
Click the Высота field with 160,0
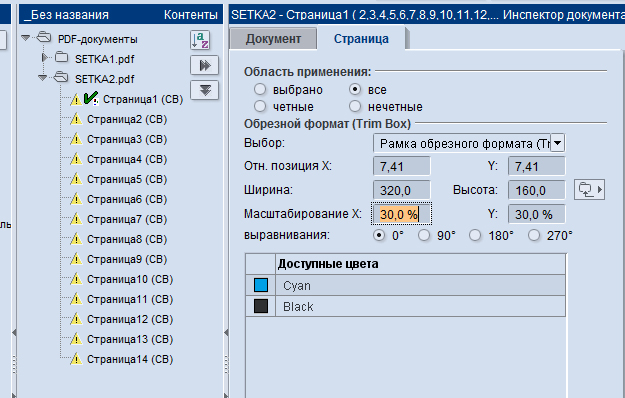[x=537, y=190]
